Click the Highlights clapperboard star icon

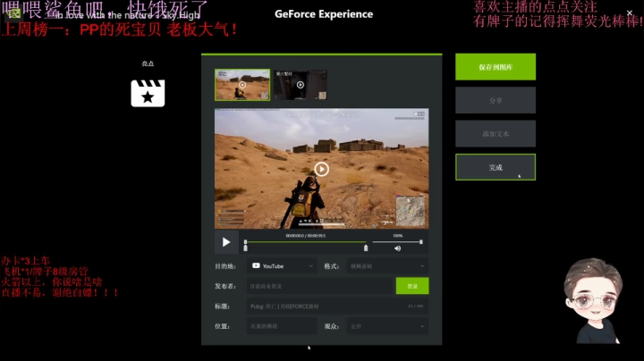tap(148, 94)
